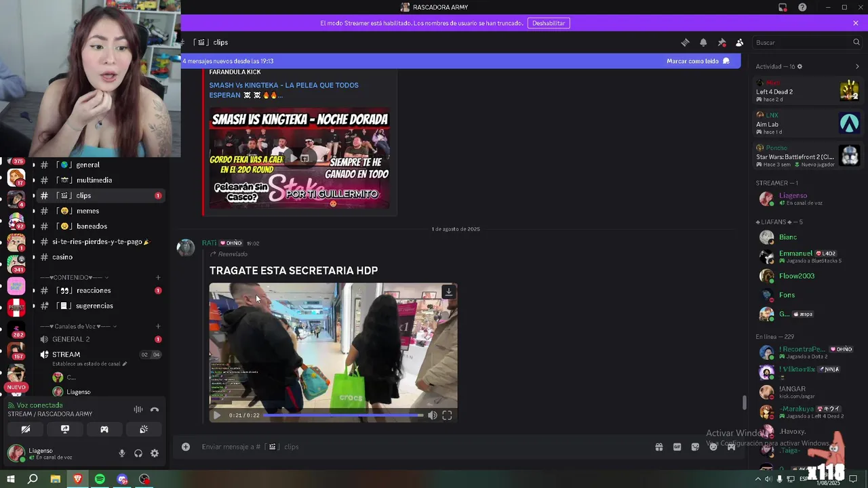
Task: Open notification settings bell icon
Action: tap(703, 42)
